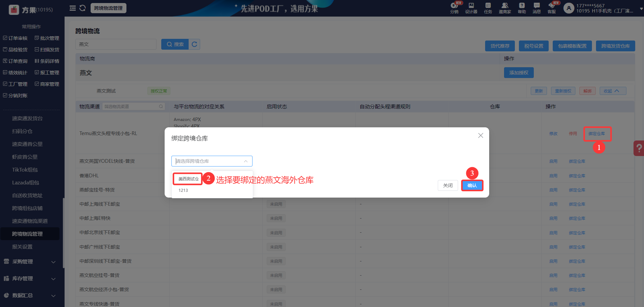Open the 客服 customer service icon

coord(552,8)
